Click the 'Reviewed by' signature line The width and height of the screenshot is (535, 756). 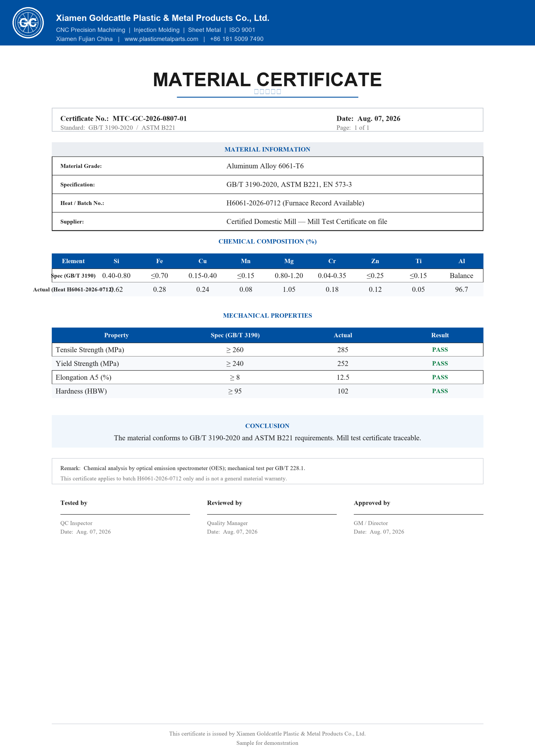272,514
